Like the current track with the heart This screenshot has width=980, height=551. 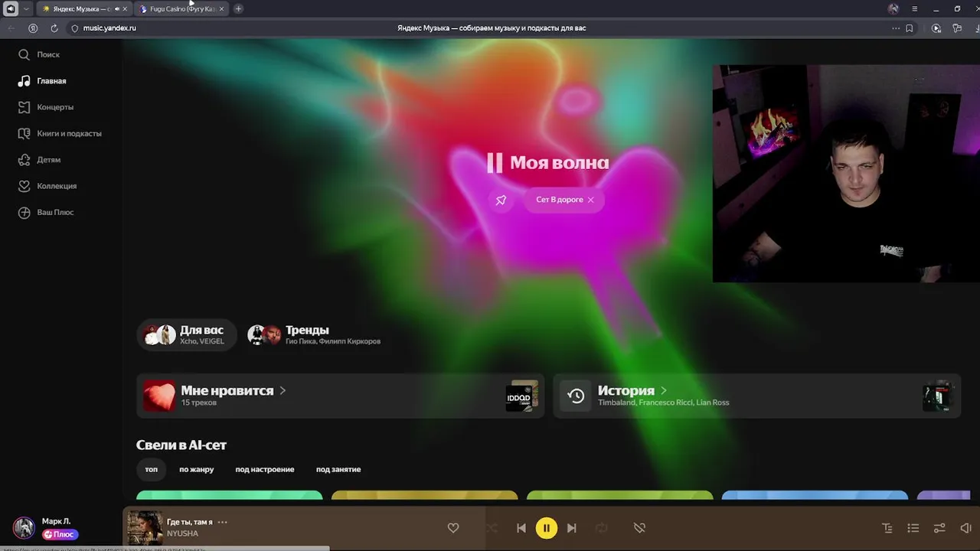pos(453,528)
